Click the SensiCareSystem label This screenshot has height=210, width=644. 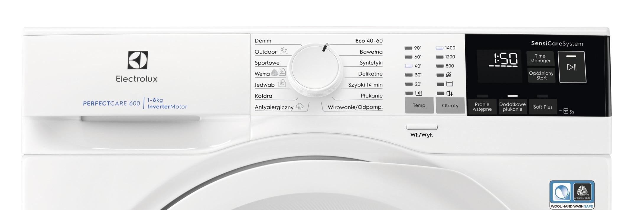pyautogui.click(x=557, y=44)
